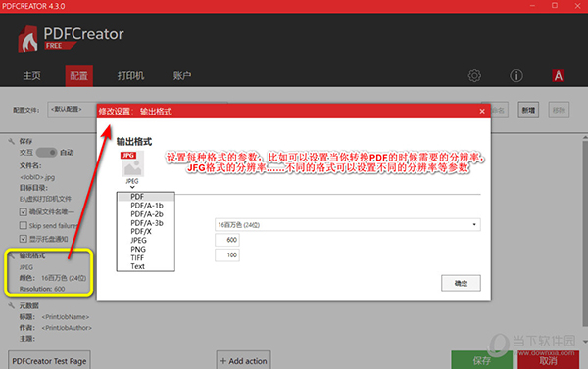Screen dimensions: 588x369
Task: Click the red A icon
Action: tap(558, 76)
